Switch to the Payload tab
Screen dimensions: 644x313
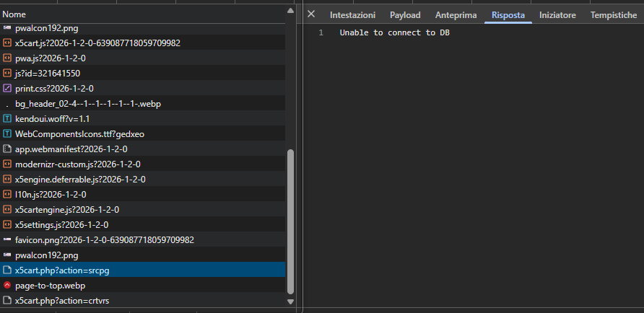coord(405,14)
